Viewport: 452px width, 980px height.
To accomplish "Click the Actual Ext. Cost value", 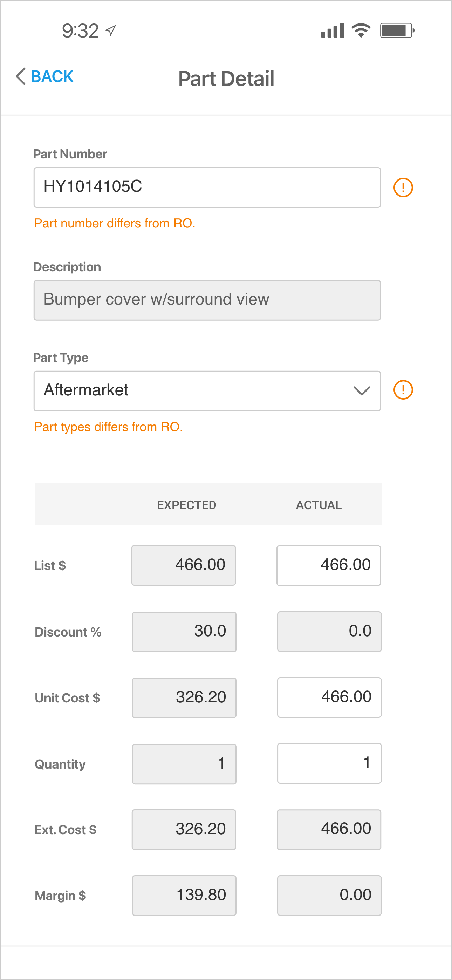I will (x=329, y=829).
